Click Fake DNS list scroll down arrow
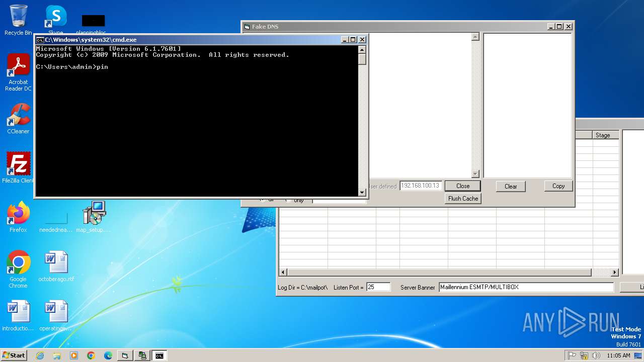This screenshot has height=362, width=644. tap(475, 174)
